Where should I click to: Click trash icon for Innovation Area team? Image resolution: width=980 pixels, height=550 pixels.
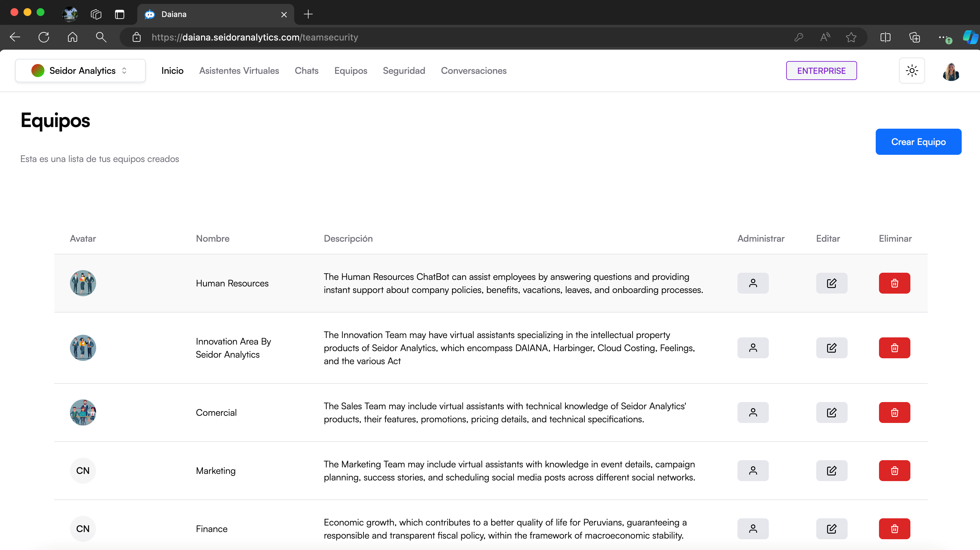click(894, 348)
